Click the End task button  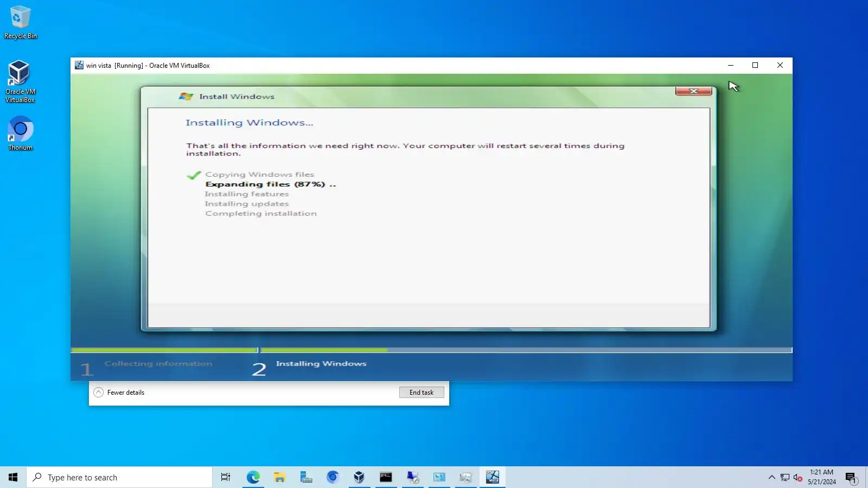pos(422,393)
